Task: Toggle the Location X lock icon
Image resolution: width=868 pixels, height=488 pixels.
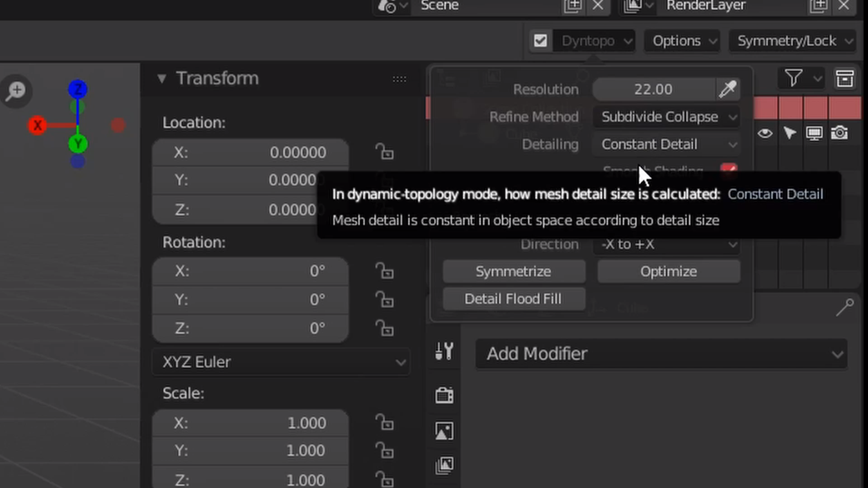Action: pyautogui.click(x=384, y=152)
